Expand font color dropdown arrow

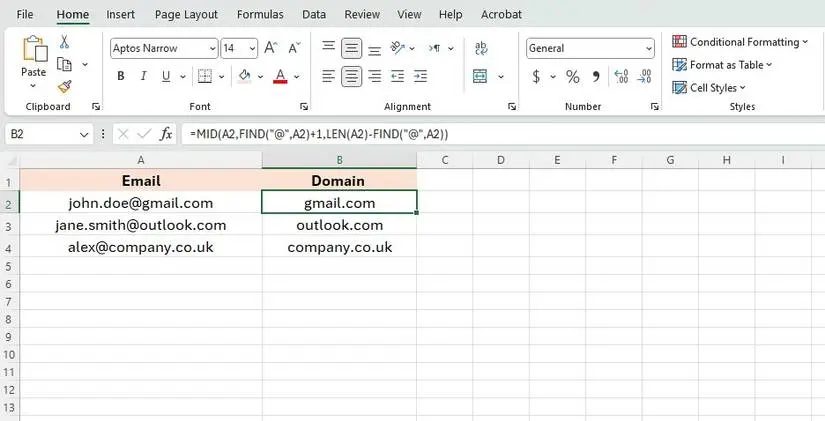tap(297, 77)
